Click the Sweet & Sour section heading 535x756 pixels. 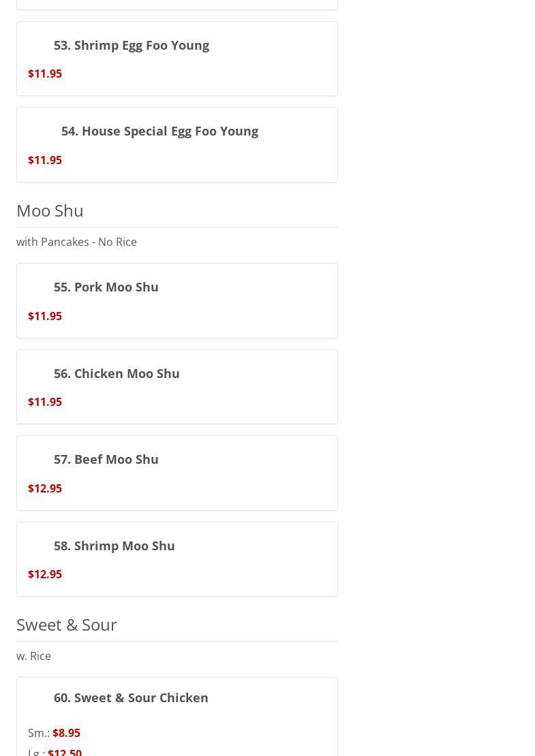pos(67,625)
